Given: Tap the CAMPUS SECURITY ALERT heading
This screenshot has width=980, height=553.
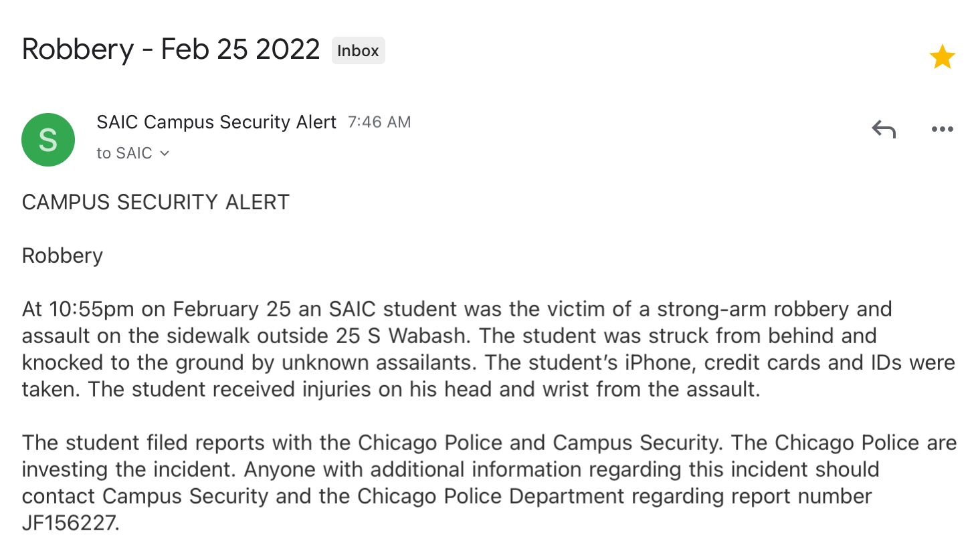Looking at the screenshot, I should coord(156,202).
